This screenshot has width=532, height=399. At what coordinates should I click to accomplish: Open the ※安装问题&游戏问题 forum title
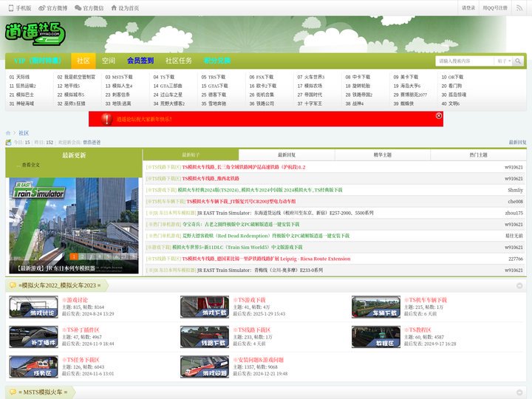pos(258,360)
